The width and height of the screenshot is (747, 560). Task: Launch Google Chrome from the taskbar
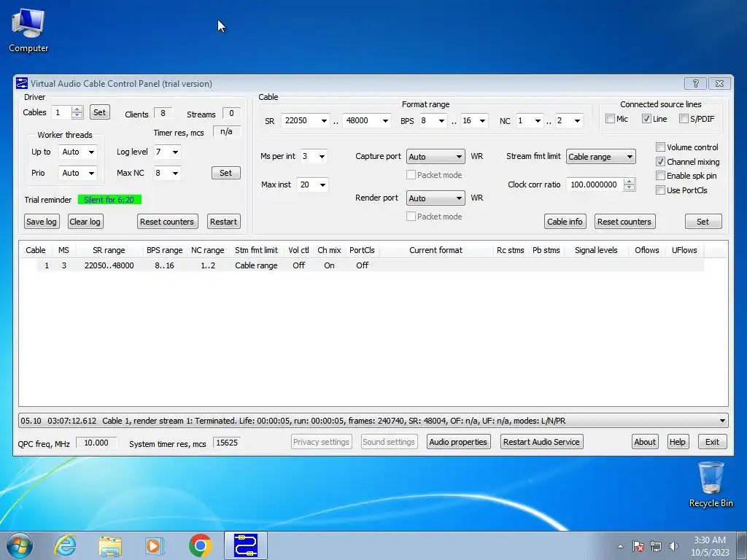[x=200, y=545]
